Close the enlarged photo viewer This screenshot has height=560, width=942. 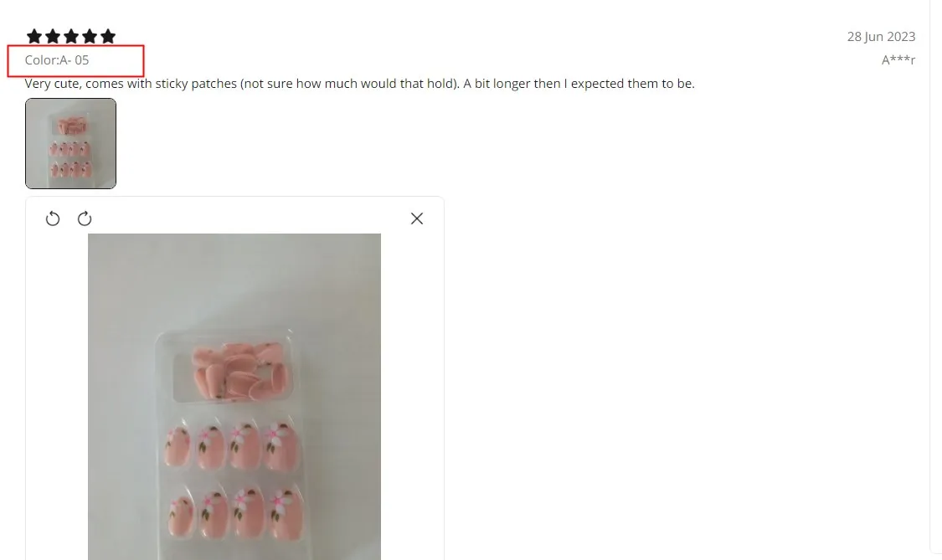pos(417,218)
